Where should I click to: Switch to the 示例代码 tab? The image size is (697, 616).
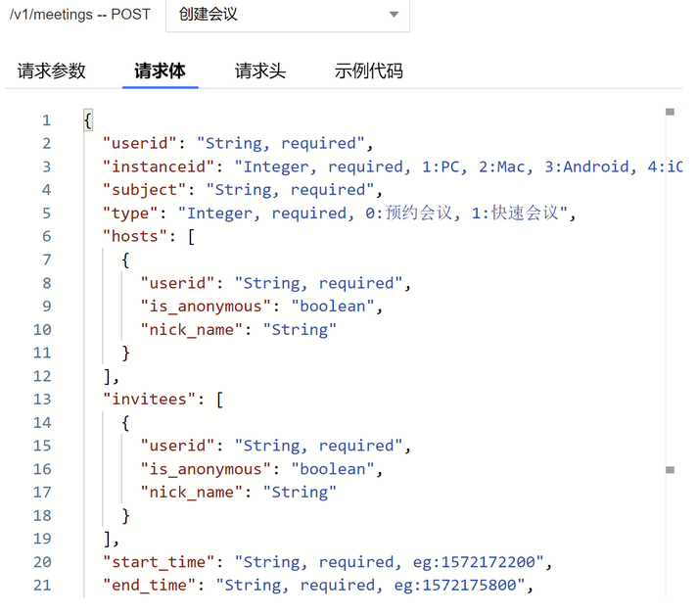tap(368, 71)
